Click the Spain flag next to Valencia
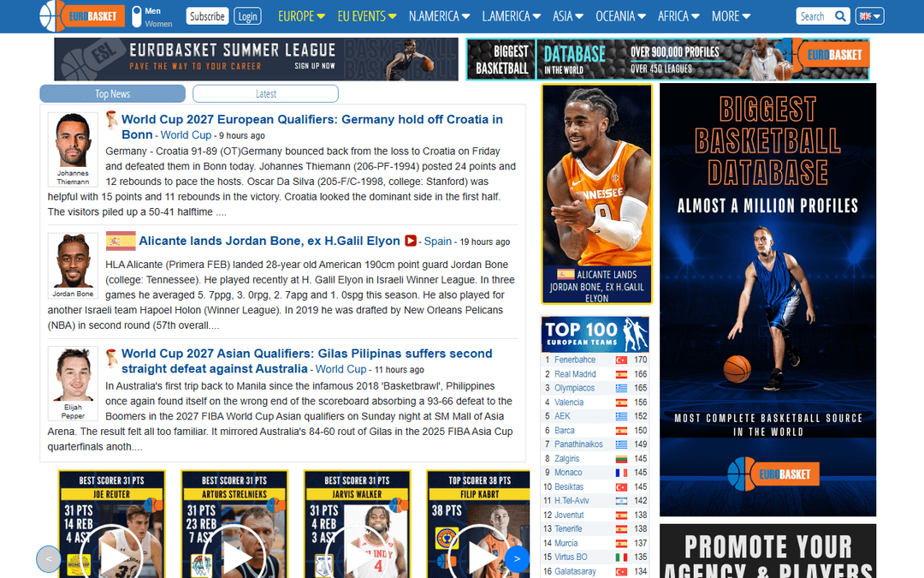This screenshot has height=578, width=924. 621,402
